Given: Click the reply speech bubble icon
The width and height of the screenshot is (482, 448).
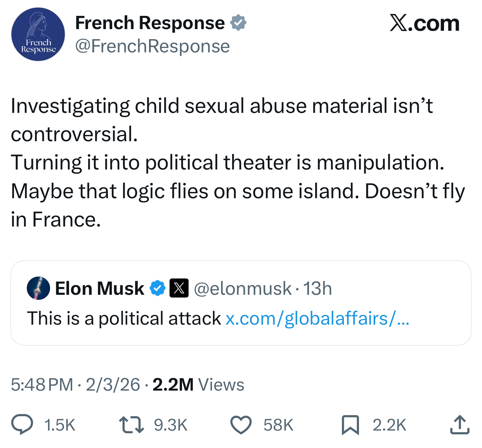Looking at the screenshot, I should tap(22, 424).
